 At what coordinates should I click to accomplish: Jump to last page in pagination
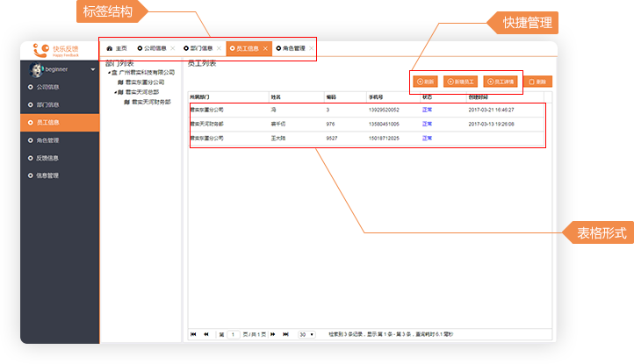point(285,334)
